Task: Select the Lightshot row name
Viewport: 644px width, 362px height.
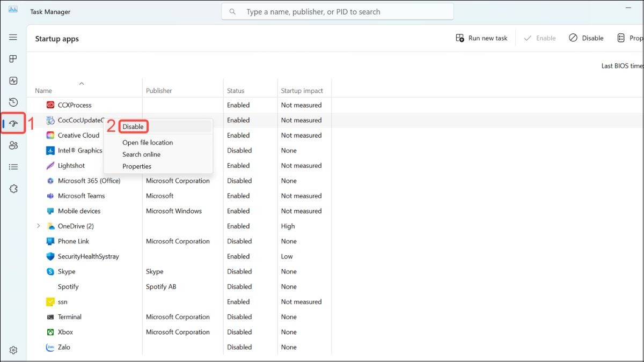Action: click(x=71, y=166)
